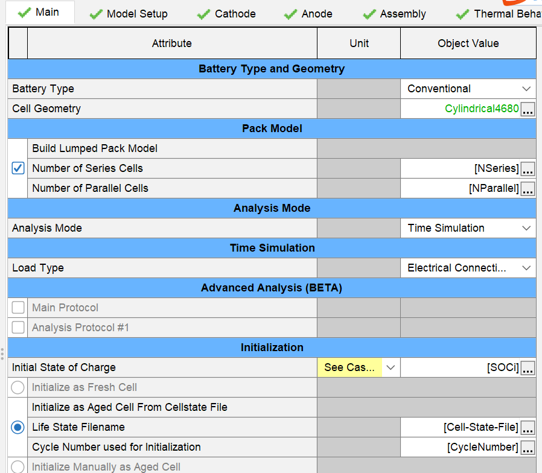
Task: Open value selector for Initial State of Charge
Action: tap(528, 368)
